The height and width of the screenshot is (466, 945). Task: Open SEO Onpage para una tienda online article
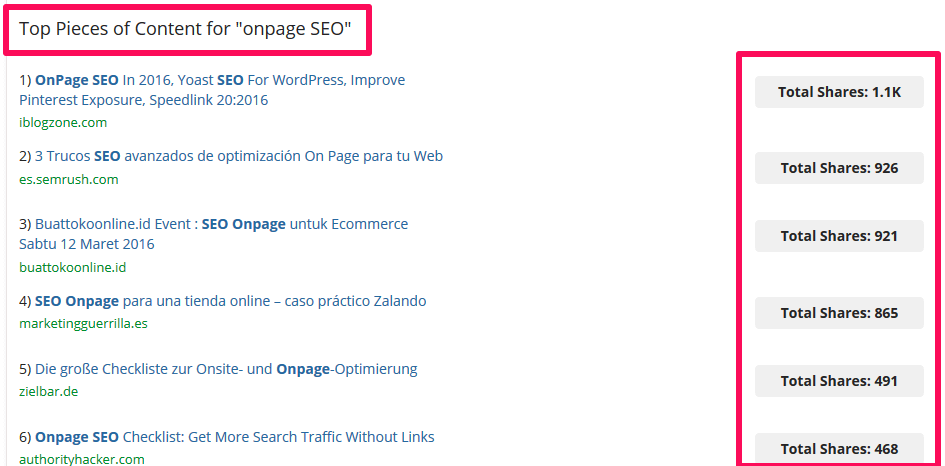[x=230, y=301]
